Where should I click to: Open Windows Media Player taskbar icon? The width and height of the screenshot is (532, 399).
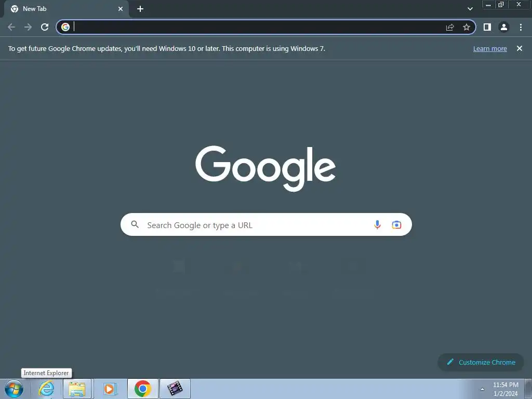point(110,389)
